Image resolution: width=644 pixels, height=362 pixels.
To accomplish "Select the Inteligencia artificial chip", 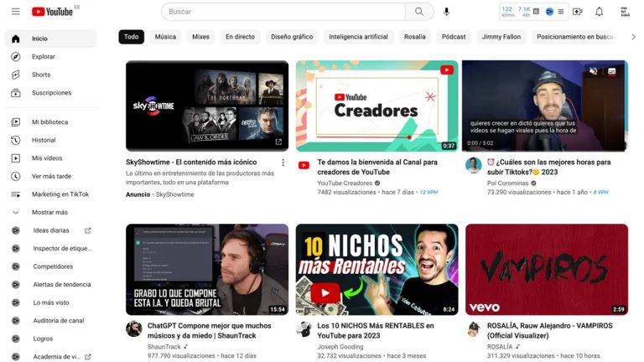I will coord(358,37).
